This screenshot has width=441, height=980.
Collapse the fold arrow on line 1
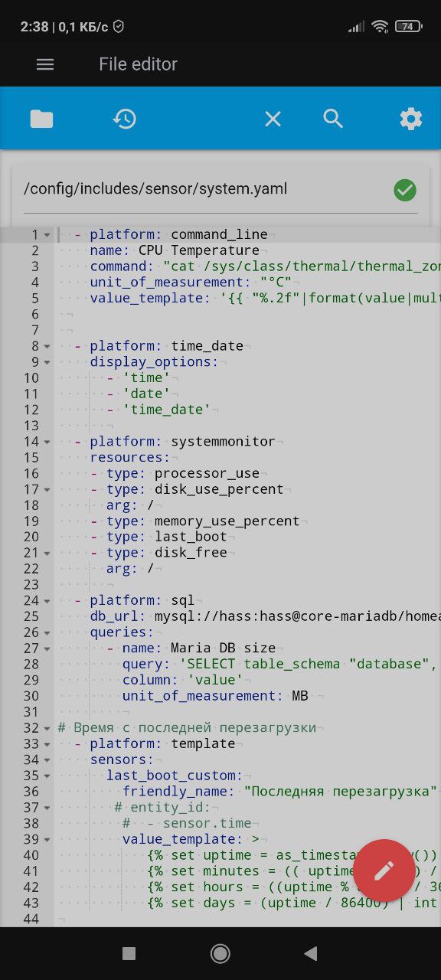tap(47, 235)
